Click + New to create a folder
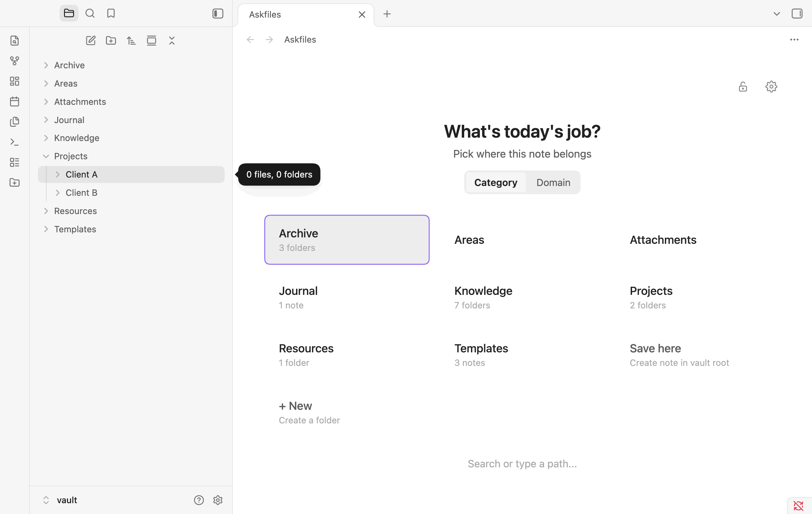812x514 pixels. [347, 412]
